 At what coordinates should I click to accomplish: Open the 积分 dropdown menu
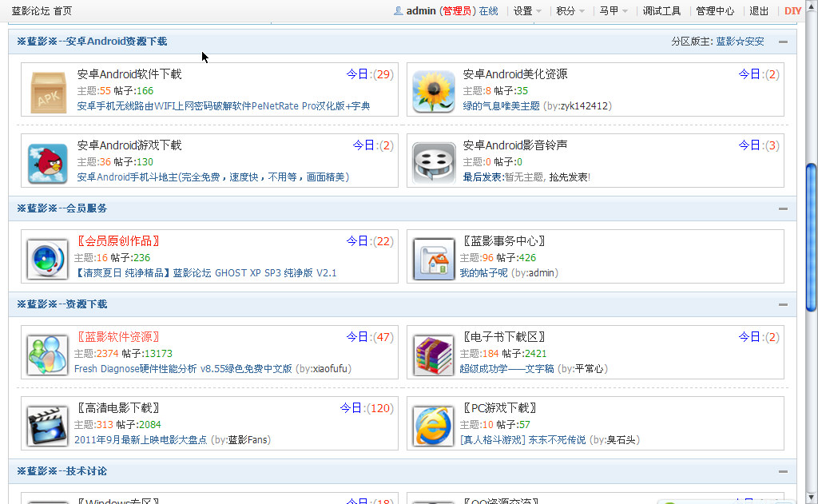(x=570, y=11)
